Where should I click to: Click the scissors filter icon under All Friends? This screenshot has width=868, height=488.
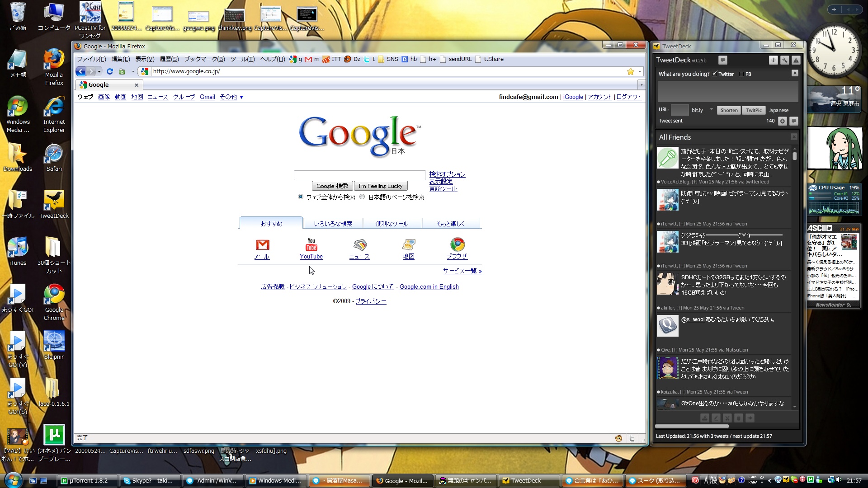727,418
